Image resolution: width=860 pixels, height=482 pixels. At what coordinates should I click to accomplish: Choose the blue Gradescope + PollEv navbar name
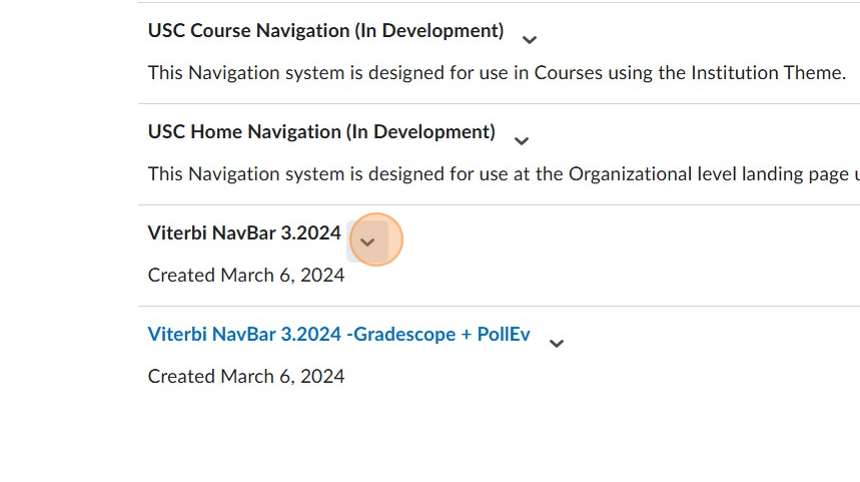(x=338, y=334)
